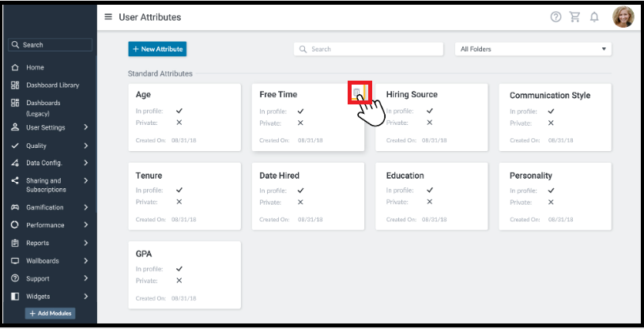Click the Free Time card title
The height and width of the screenshot is (329, 644).
click(x=278, y=94)
